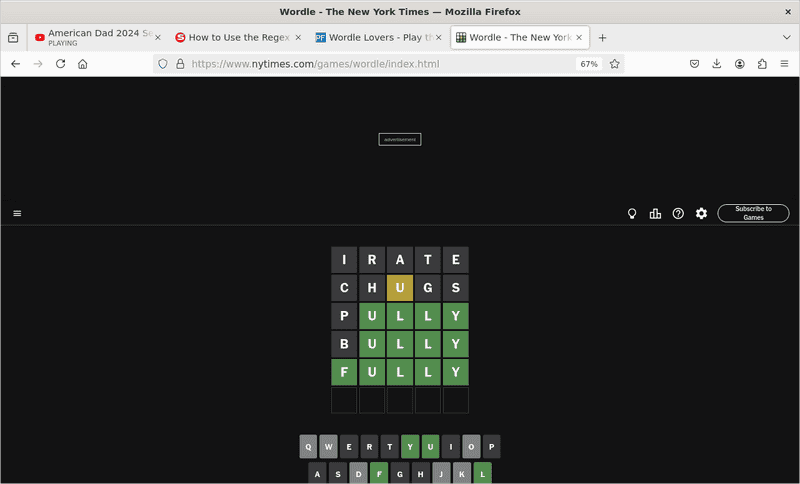Switch to the American Dad 2024 tab
Screen dimensions: 800x484
(98, 38)
